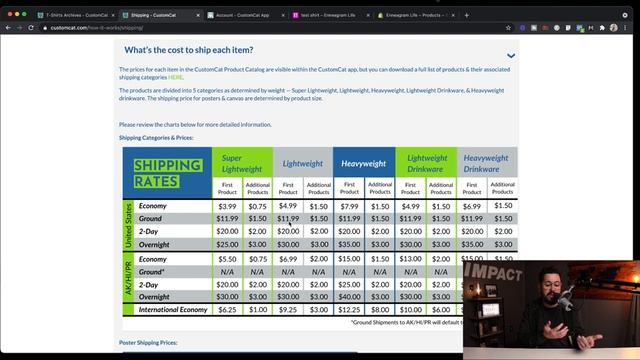Click the Lightweight Drinkware column header
640x360 pixels.
click(x=426, y=163)
